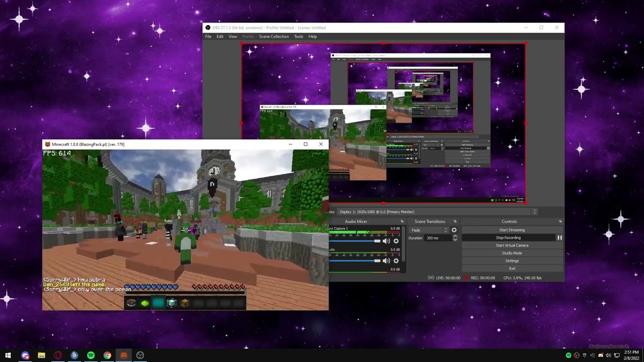
Task: Select the chest hotbar slot in Minecraft
Action: click(185, 303)
